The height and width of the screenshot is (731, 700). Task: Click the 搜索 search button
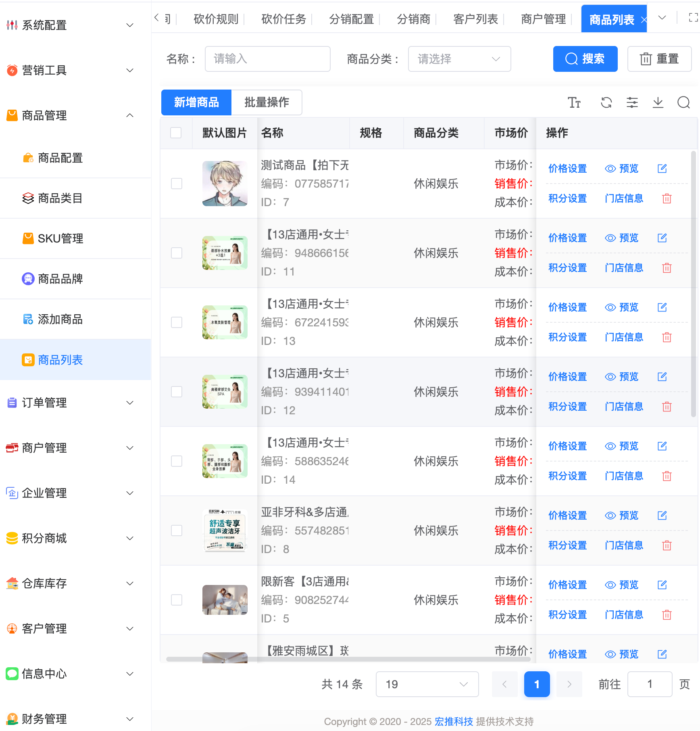click(585, 59)
